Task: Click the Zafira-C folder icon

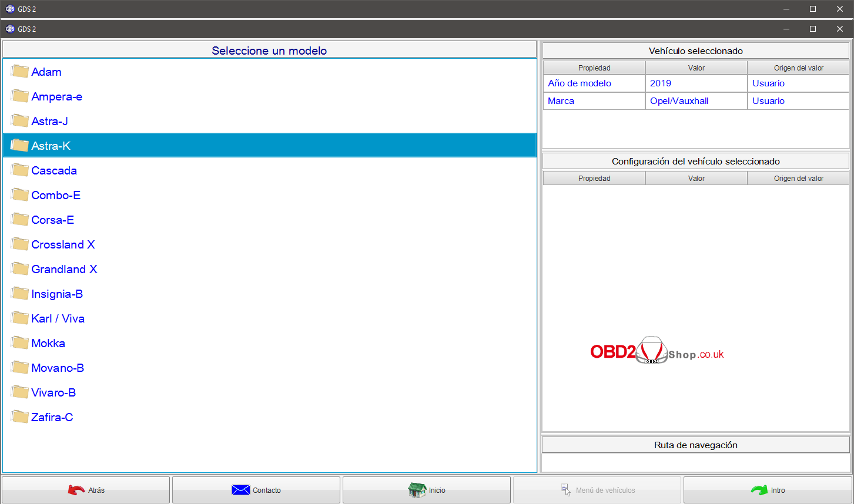Action: [20, 417]
